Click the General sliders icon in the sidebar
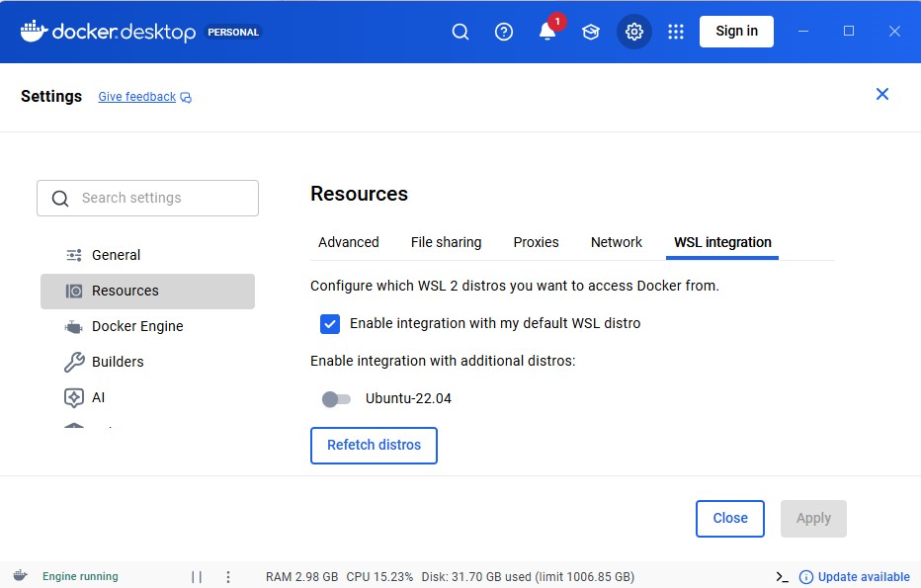Screen dimensions: 921x588 74,255
